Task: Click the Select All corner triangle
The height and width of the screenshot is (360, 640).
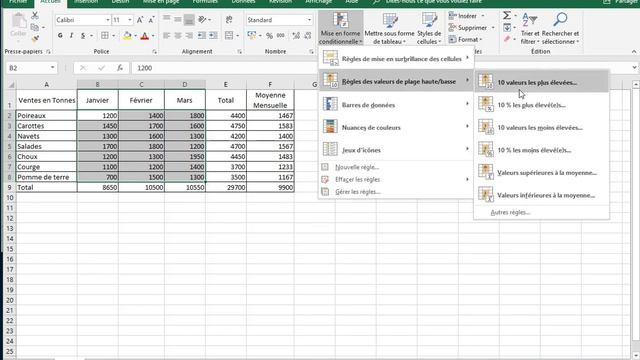Action: click(11, 84)
